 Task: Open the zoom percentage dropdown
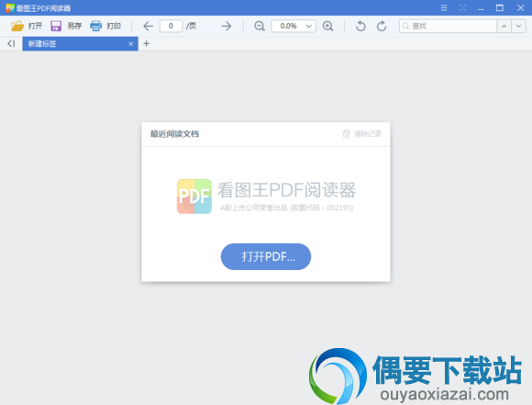click(309, 26)
